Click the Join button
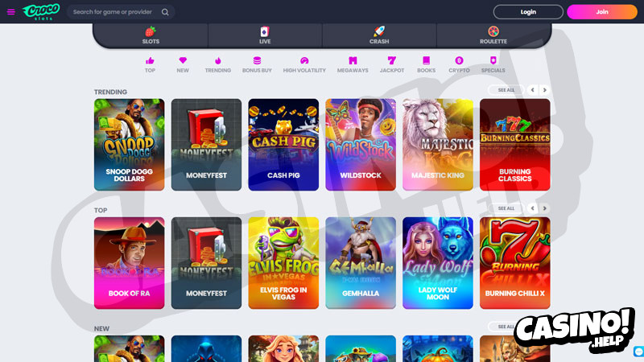This screenshot has height=362, width=644. [602, 12]
